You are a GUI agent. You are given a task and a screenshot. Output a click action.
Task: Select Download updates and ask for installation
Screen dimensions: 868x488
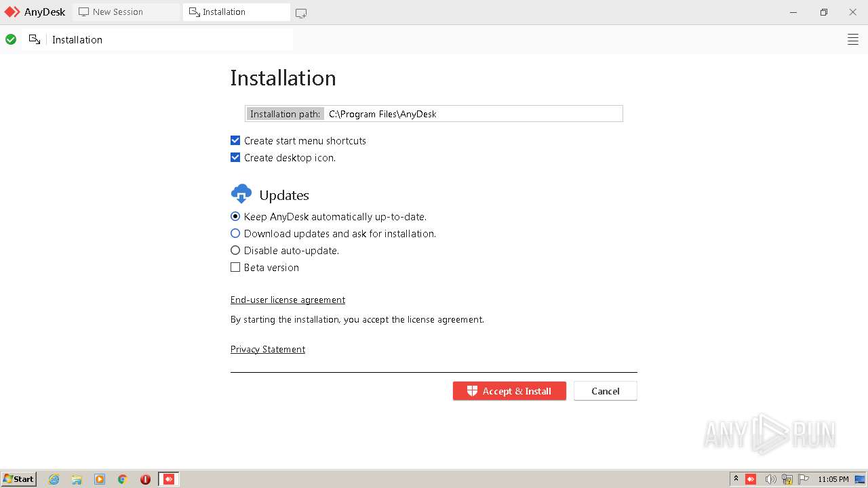235,233
